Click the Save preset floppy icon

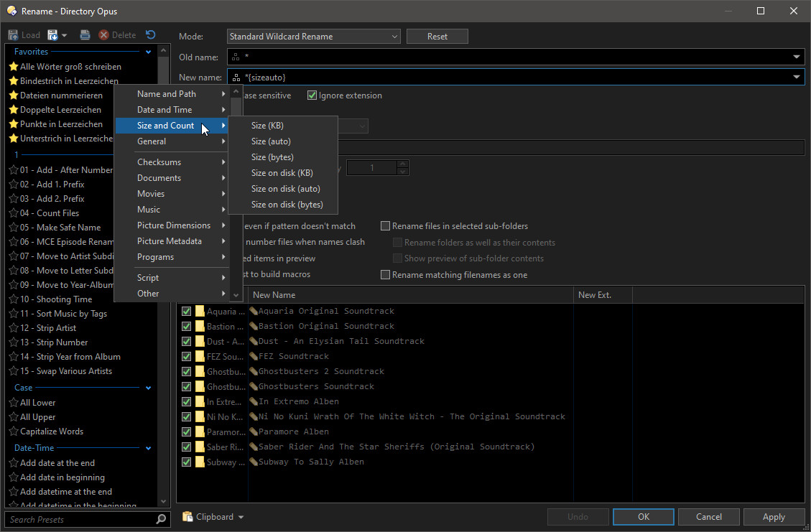[x=52, y=35]
